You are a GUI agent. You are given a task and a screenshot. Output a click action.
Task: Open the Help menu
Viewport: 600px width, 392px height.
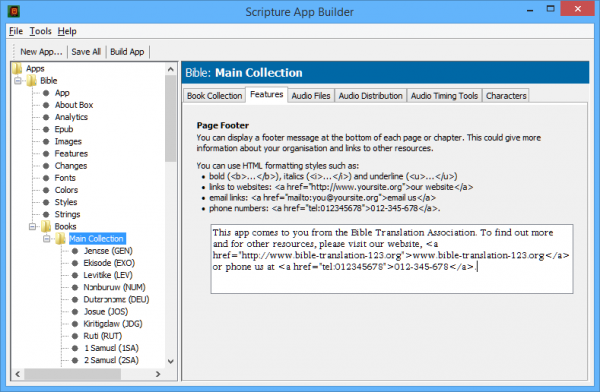point(67,31)
